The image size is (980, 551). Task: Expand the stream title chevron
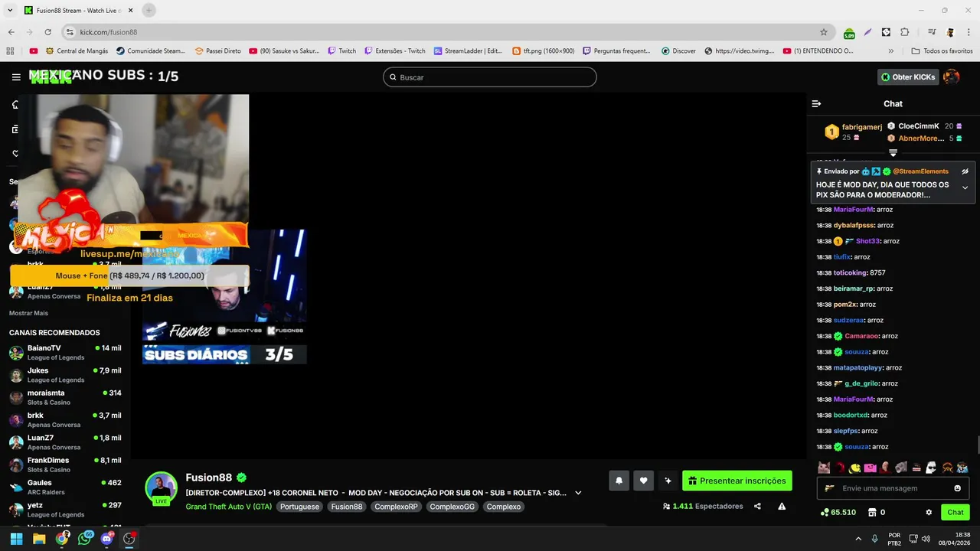coord(578,493)
